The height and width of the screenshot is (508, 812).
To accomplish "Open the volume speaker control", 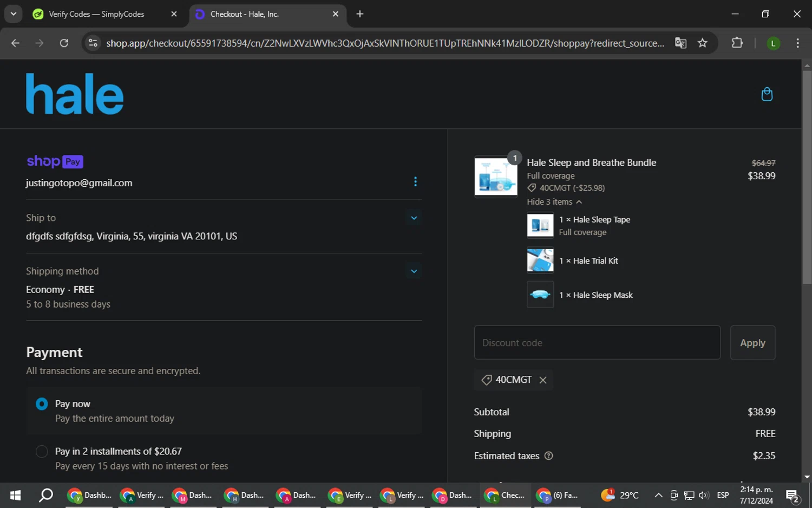I will pyautogui.click(x=704, y=495).
